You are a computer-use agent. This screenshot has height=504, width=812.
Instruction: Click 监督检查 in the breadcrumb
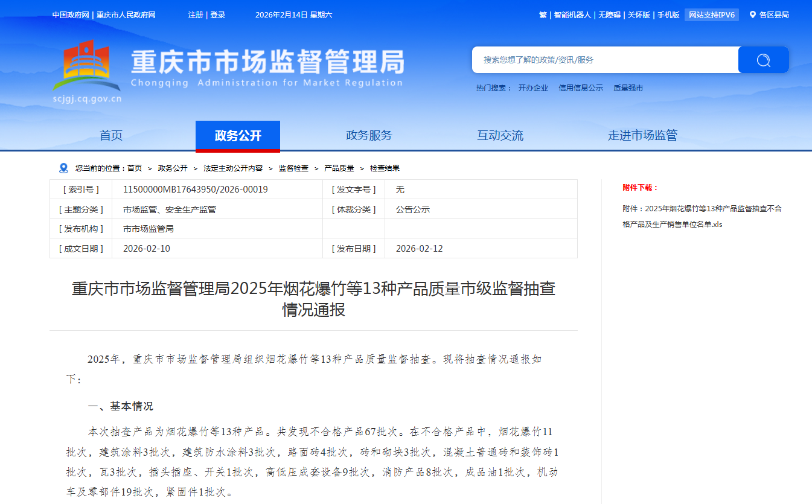293,168
